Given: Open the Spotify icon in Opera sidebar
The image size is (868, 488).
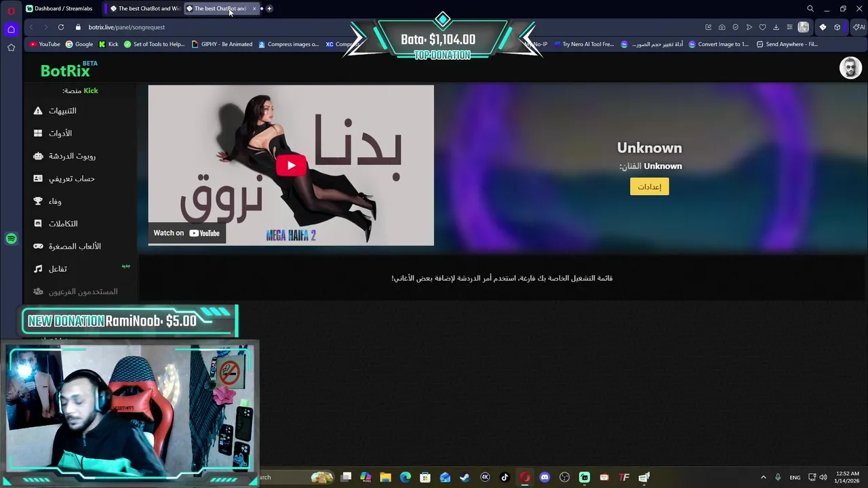Looking at the screenshot, I should [11, 239].
